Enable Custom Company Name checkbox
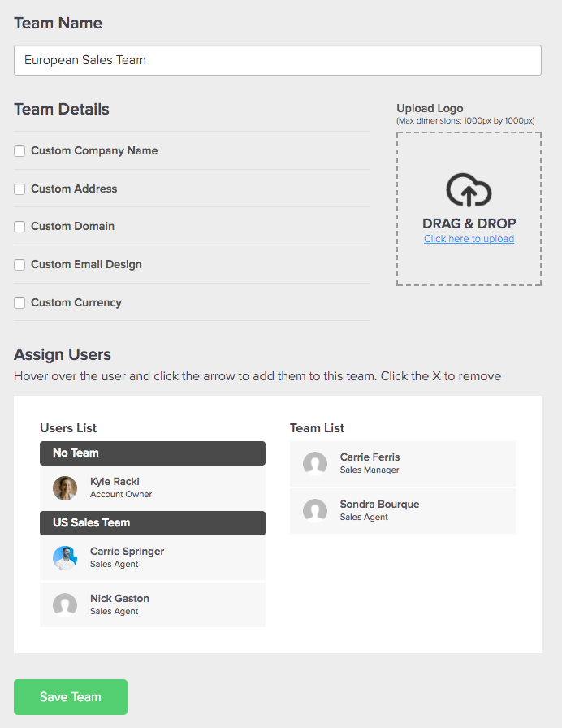562x728 pixels. [x=19, y=151]
